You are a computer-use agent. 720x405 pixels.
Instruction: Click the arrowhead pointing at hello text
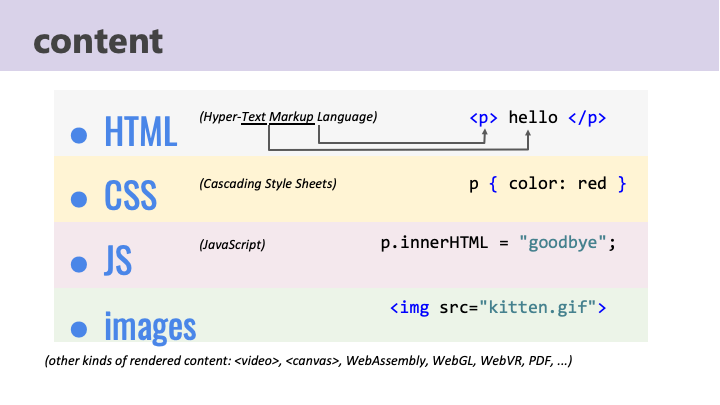point(528,134)
